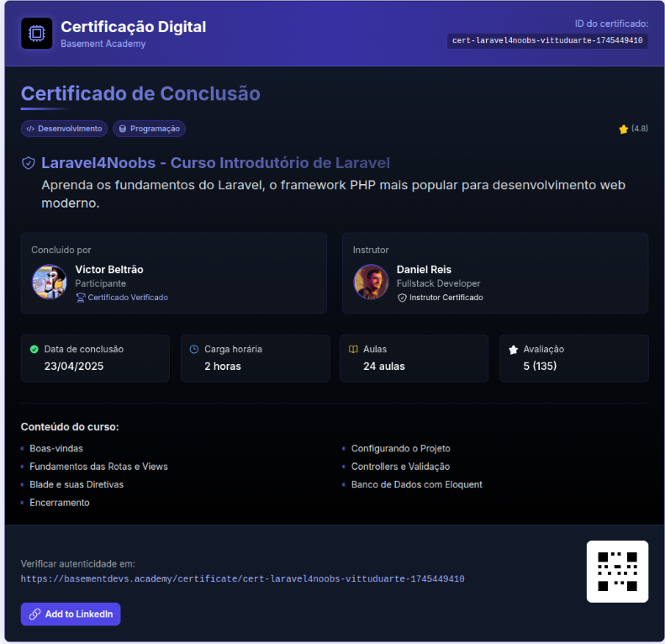665x644 pixels.
Task: Click the Instrutor card label
Action: (x=371, y=250)
